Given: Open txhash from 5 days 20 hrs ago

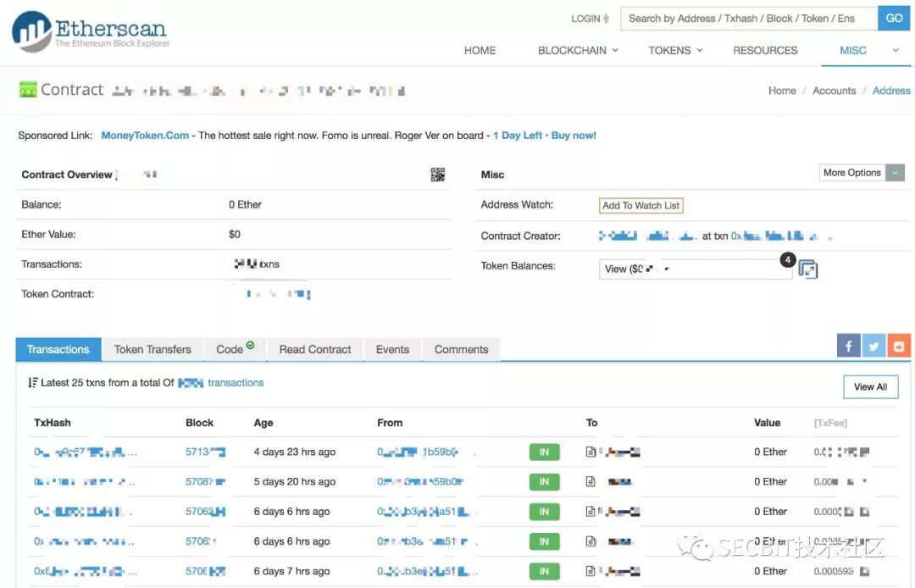Looking at the screenshot, I should coord(85,481).
